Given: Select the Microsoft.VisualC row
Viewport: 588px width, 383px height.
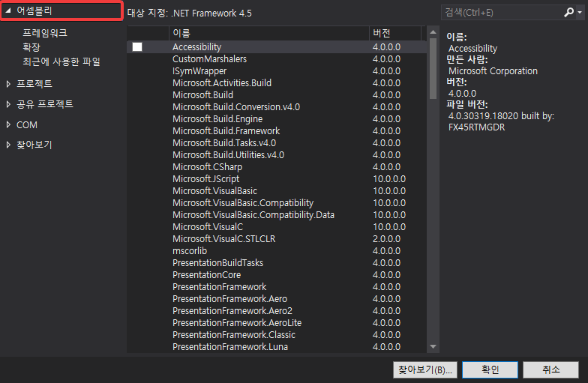Looking at the screenshot, I should [x=277, y=226].
